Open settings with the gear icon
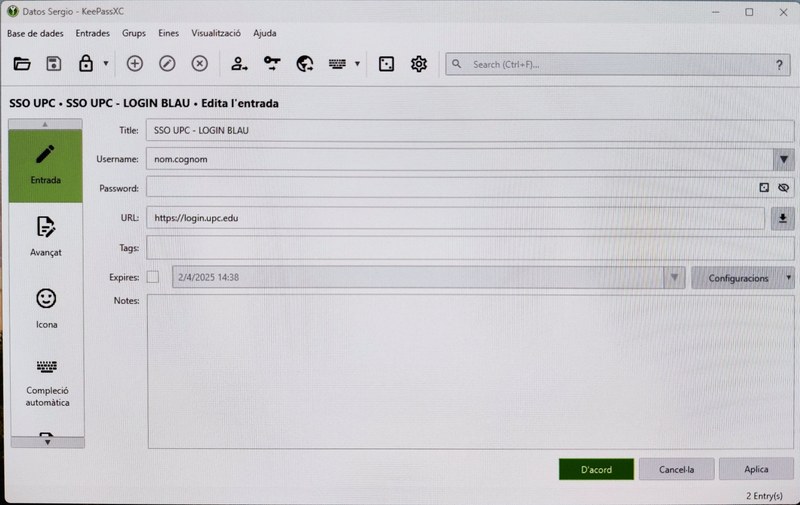Viewport: 800px width, 505px height. point(419,64)
